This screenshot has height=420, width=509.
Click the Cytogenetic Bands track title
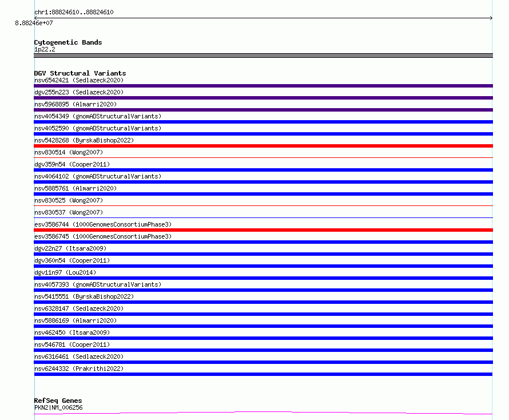[68, 42]
